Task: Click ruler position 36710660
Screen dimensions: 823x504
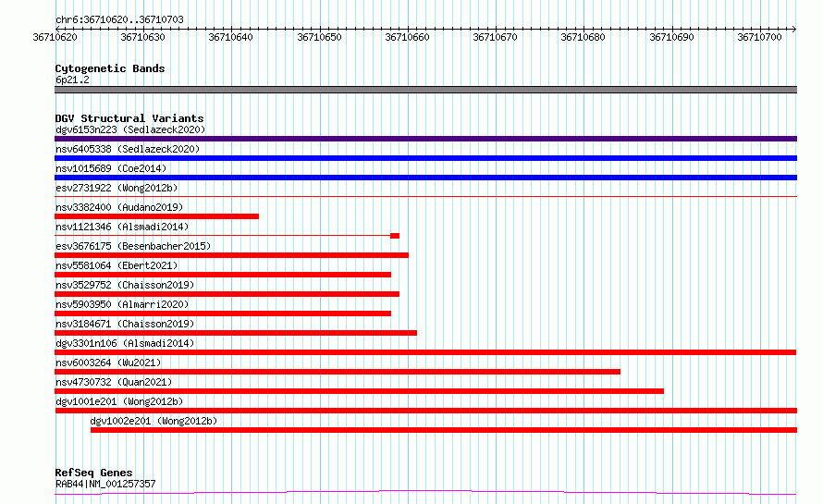Action: click(x=407, y=37)
